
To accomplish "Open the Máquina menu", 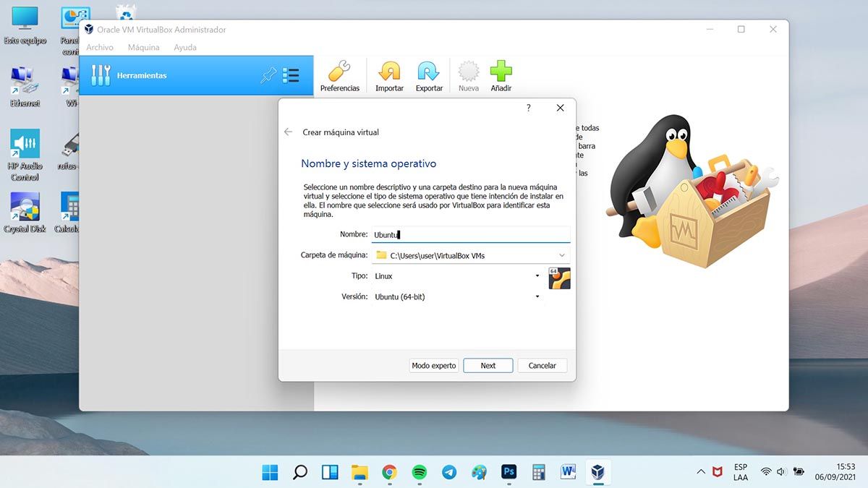I will coord(143,48).
